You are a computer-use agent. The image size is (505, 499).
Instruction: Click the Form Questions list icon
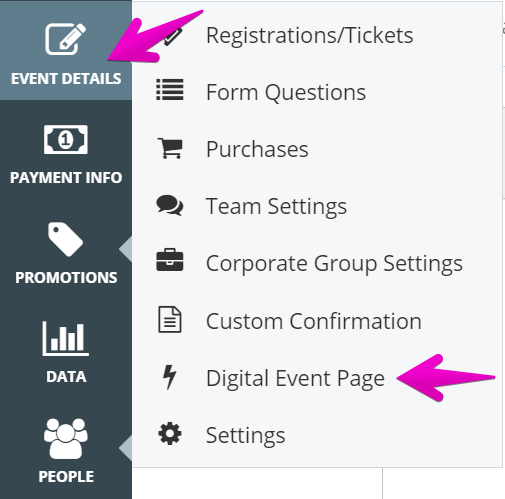click(170, 90)
